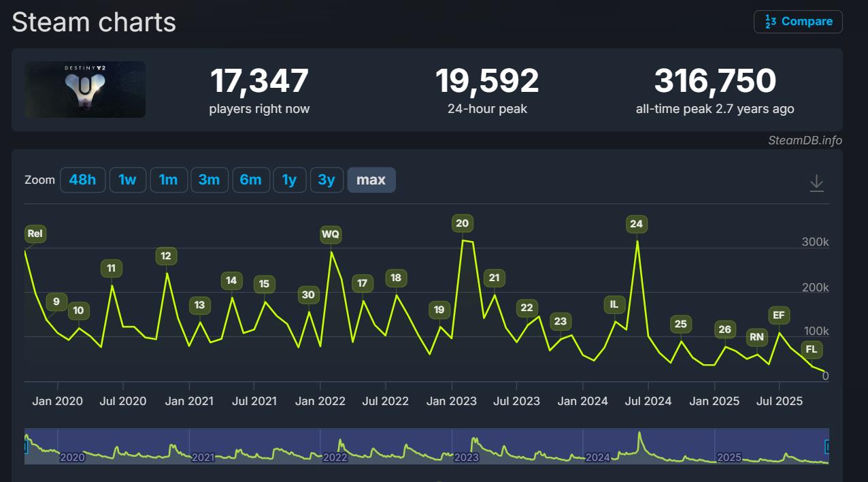Switch zoom to 1m
The image size is (868, 482).
click(x=168, y=180)
